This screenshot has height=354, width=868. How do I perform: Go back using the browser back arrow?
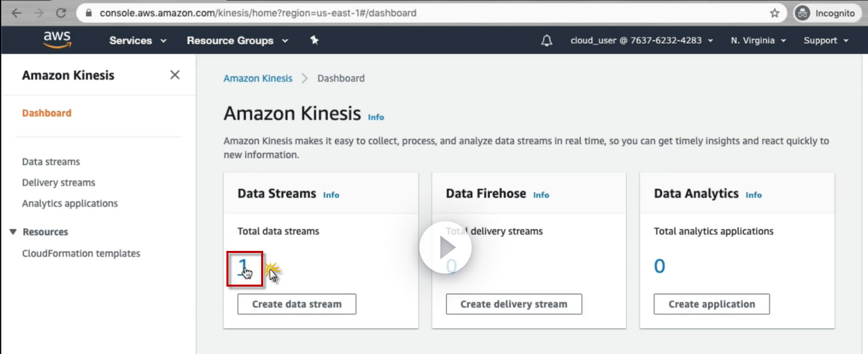coord(17,13)
